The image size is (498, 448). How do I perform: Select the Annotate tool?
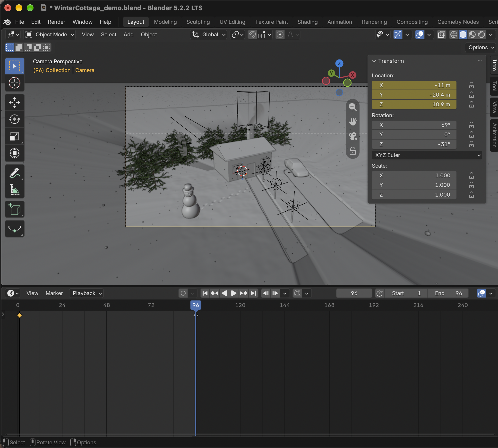pos(15,173)
